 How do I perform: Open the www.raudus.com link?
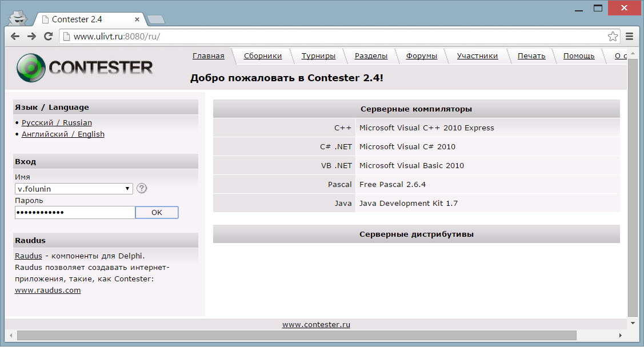47,290
